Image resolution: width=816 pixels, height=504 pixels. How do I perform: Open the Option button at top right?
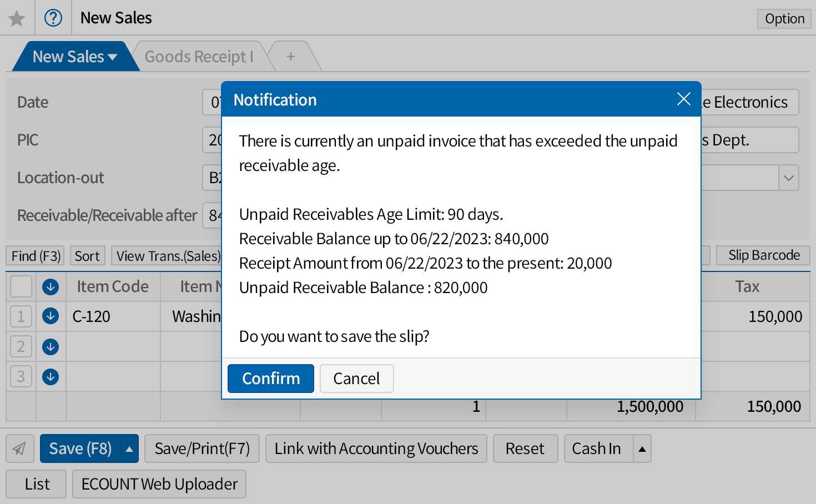(x=784, y=19)
